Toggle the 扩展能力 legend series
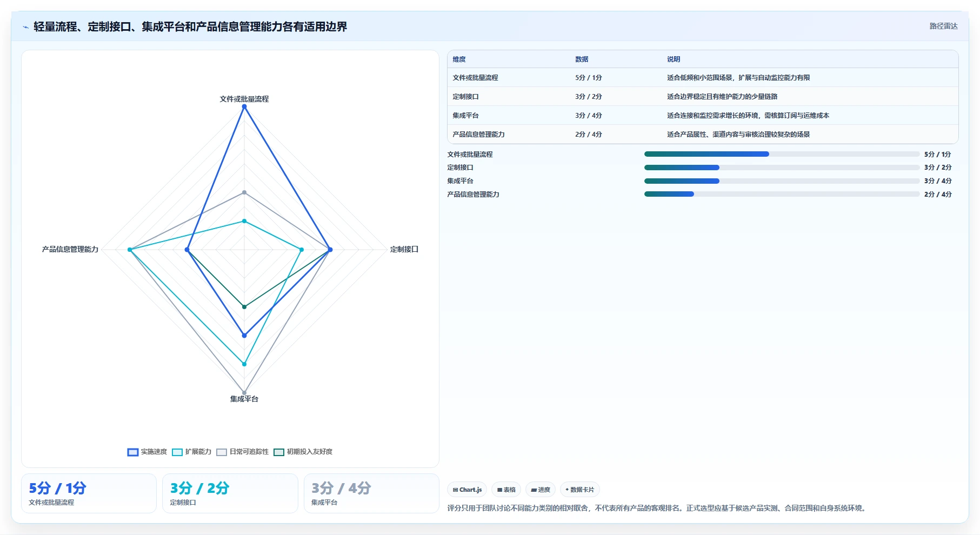Screen dimensions: 980x535 [x=191, y=452]
